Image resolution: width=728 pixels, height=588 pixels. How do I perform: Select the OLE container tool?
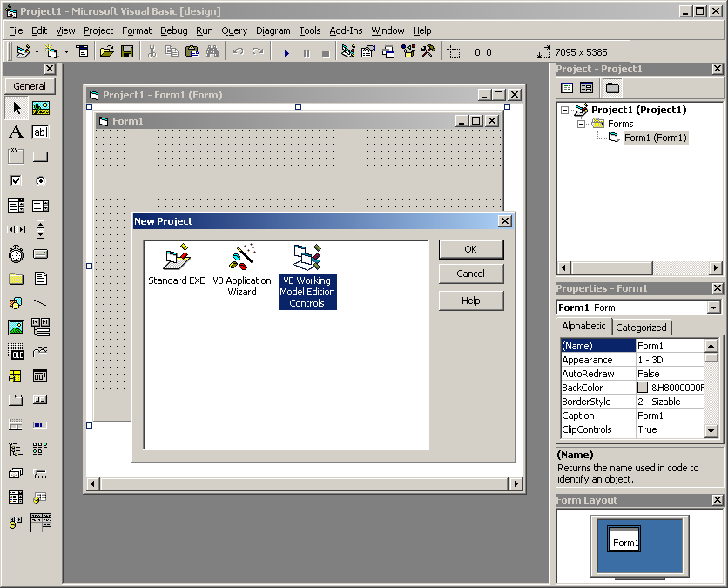[x=17, y=352]
